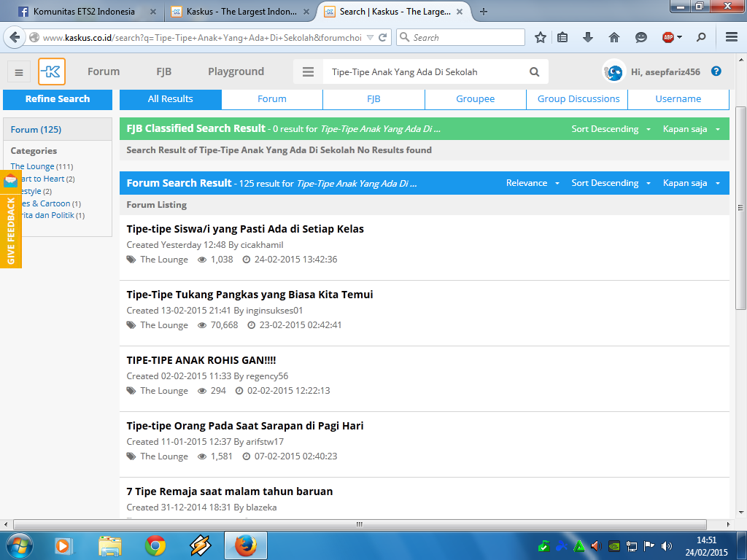Launch Windows Media Player from taskbar

coord(63,545)
